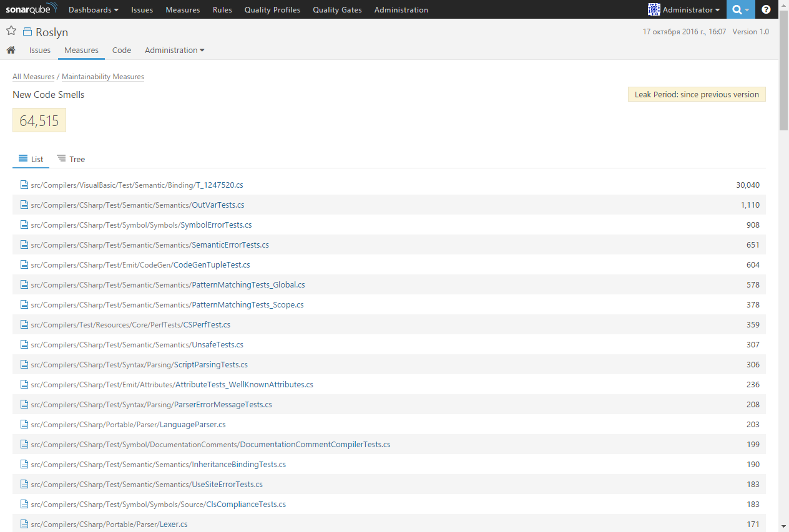Open the All Measures breadcrumb link
Viewport: 789px width, 532px height.
[33, 76]
